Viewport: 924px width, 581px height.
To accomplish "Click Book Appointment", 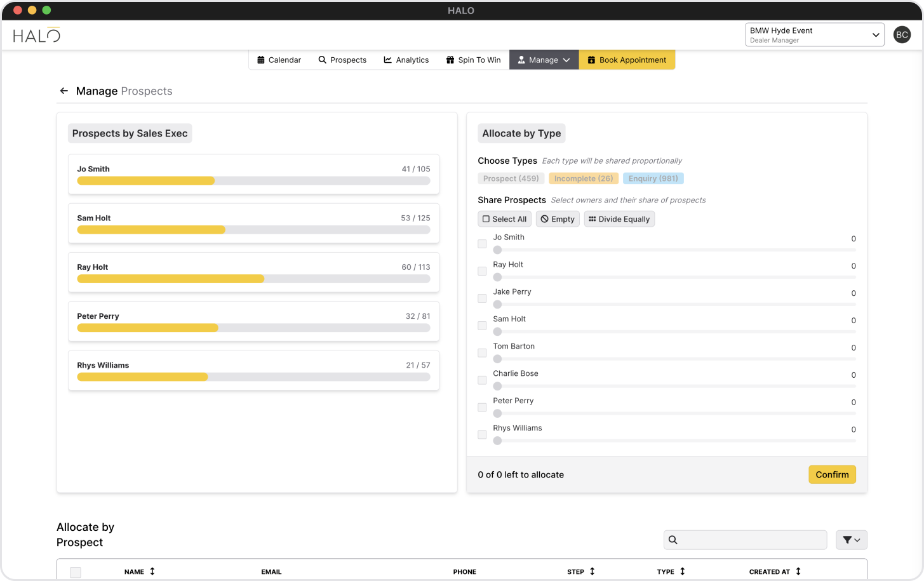I will tap(627, 60).
